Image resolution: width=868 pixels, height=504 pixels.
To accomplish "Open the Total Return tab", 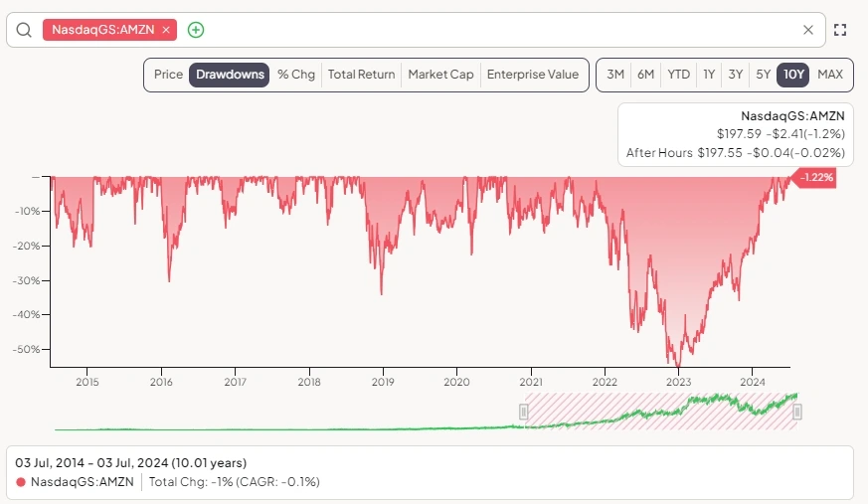I will coord(362,75).
